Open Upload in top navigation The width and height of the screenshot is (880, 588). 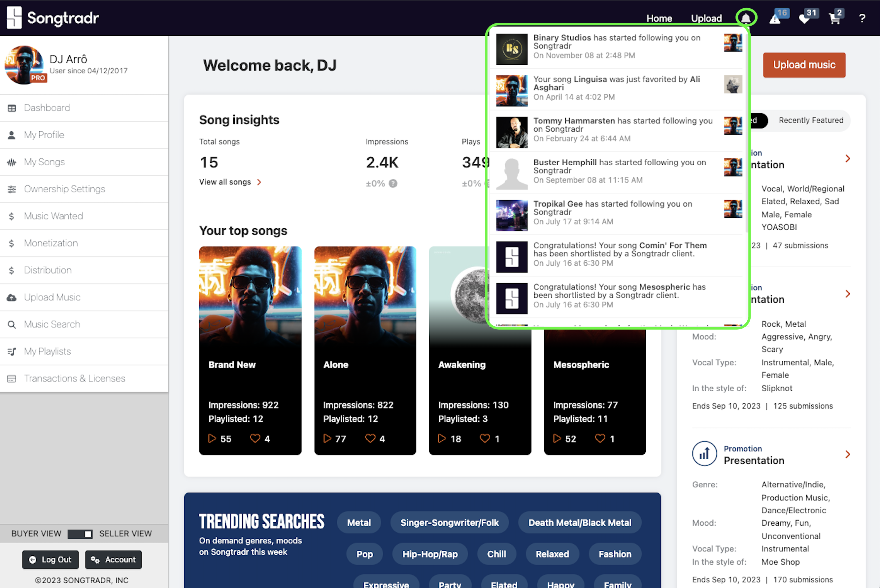pos(706,18)
